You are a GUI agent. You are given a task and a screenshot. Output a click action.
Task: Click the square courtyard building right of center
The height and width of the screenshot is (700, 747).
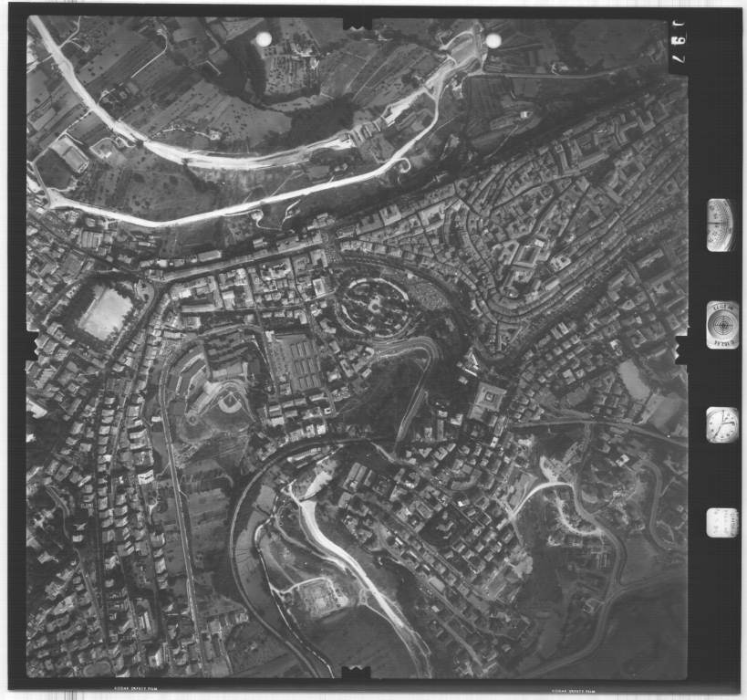[488, 400]
